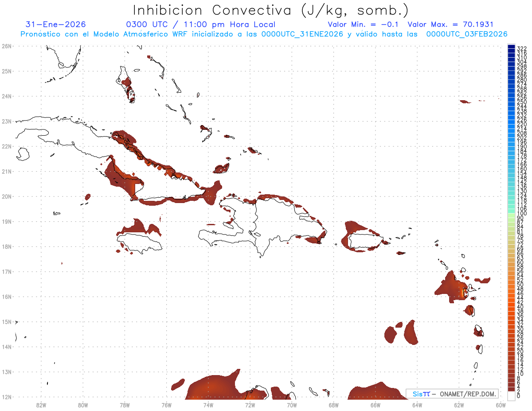This screenshot has width=532, height=411.
Task: Click the 100 value on the color scale
Action: 522,214
